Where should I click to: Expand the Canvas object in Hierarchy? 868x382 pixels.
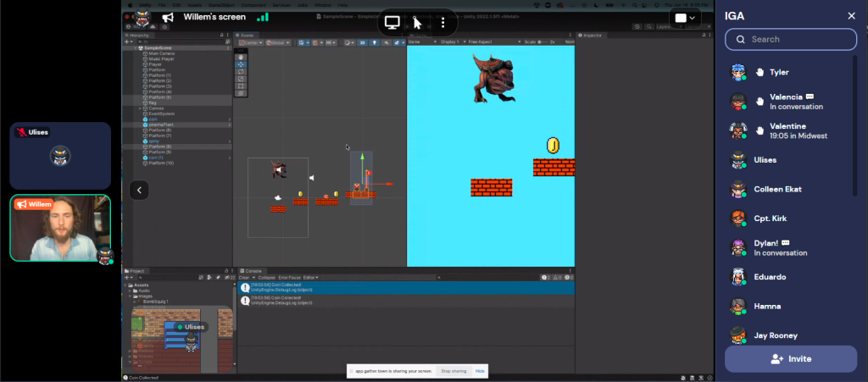(140, 108)
